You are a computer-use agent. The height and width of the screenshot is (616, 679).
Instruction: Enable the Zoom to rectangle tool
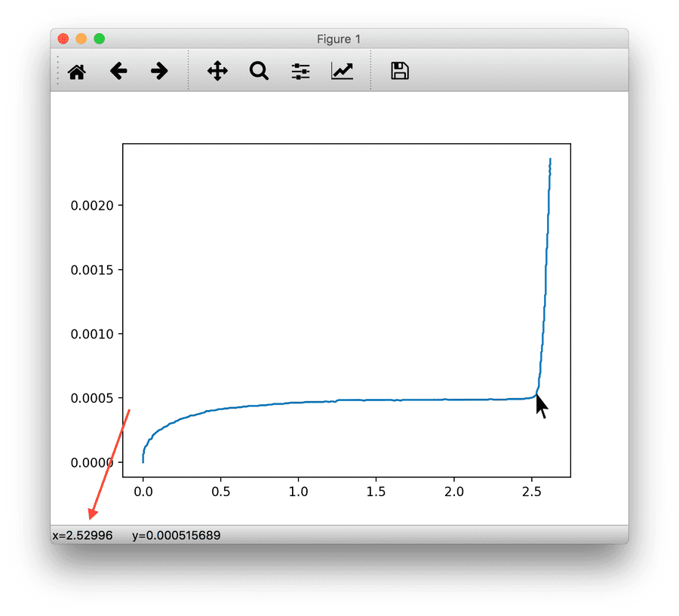pyautogui.click(x=259, y=72)
